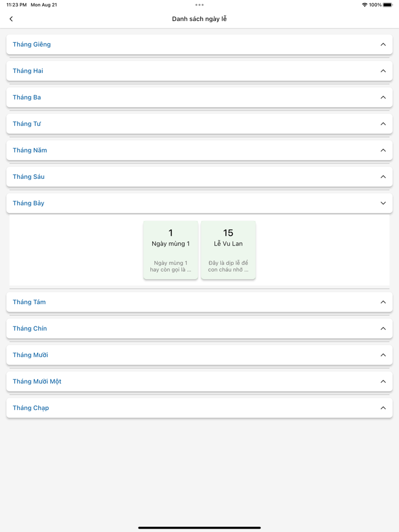Select the Tháng Bảy label
This screenshot has width=399, height=532.
click(28, 203)
